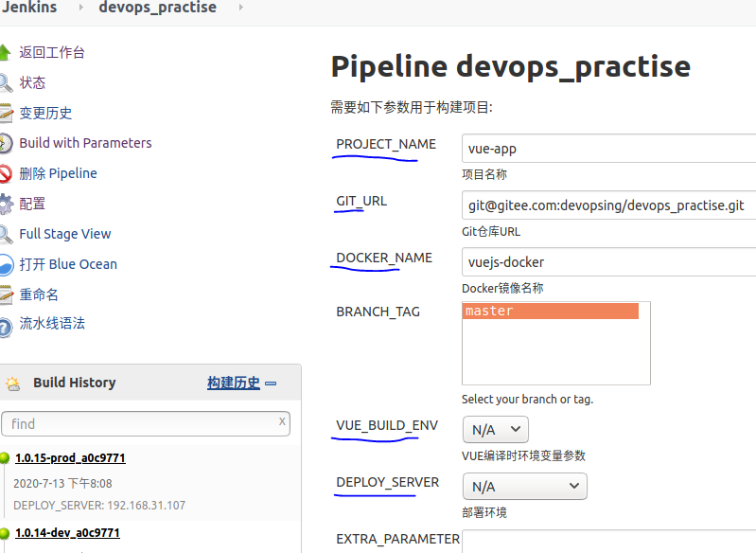Click the green up-arrow icon beside 返回工作台
Viewport: 756px width, 553px height.
click(x=5, y=52)
